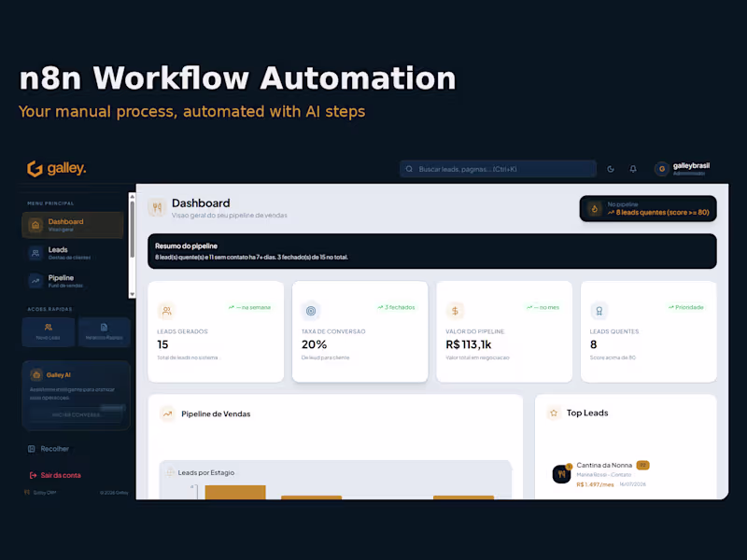Open notifications with the bell icon
Image resolution: width=747 pixels, height=560 pixels.
point(633,169)
